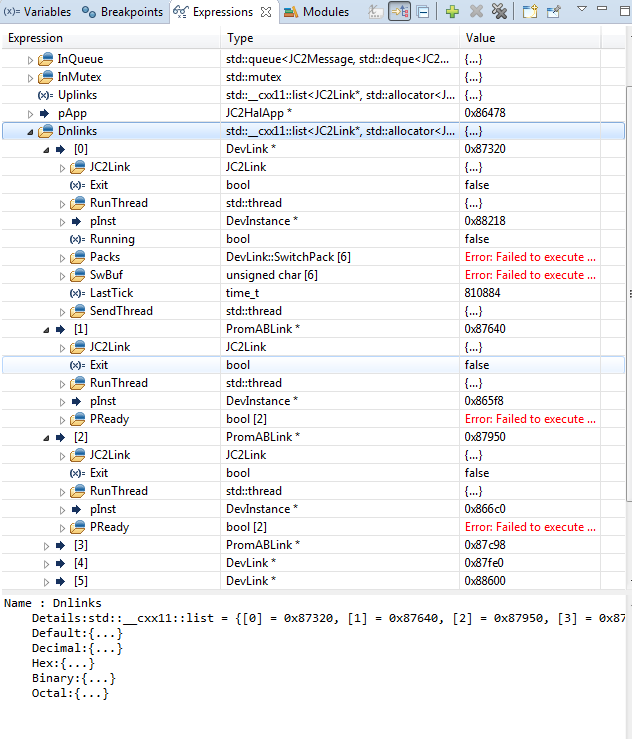
Task: Minimize the Expressions view panel
Action: pos(602,8)
